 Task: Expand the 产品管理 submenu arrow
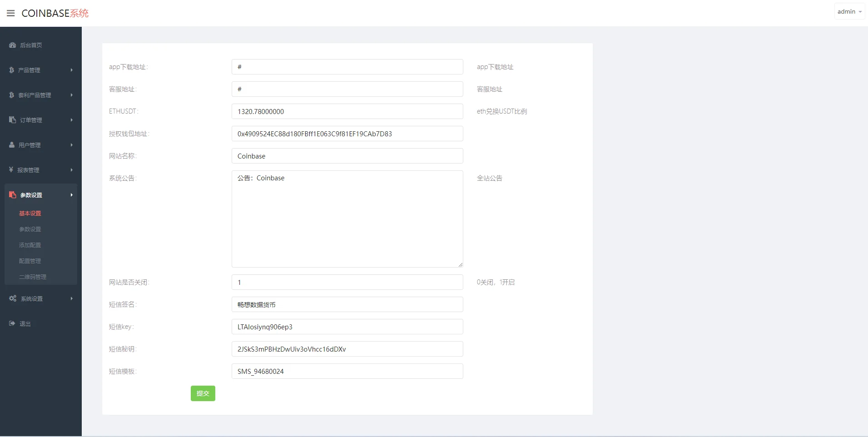point(71,70)
